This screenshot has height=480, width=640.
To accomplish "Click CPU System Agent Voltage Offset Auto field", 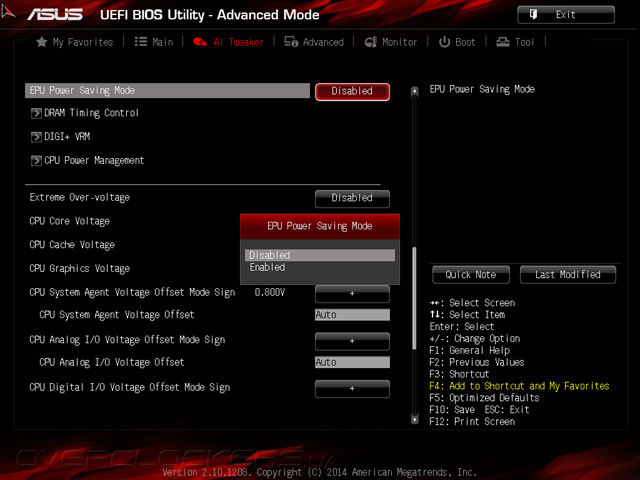I will coord(352,315).
